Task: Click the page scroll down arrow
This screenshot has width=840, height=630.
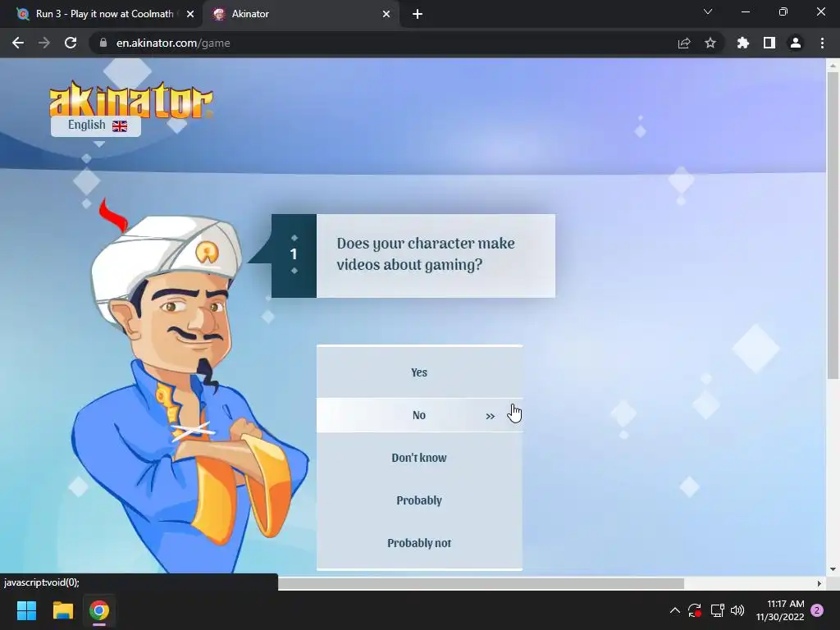Action: click(x=832, y=569)
